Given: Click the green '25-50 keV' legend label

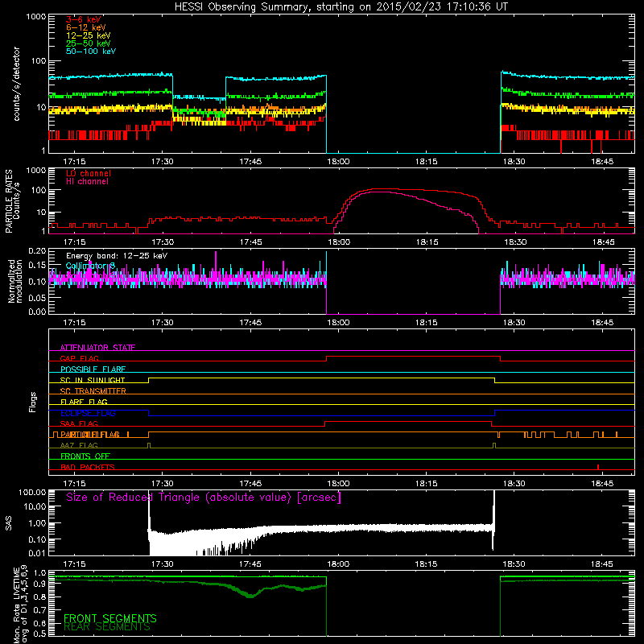Looking at the screenshot, I should [x=89, y=43].
